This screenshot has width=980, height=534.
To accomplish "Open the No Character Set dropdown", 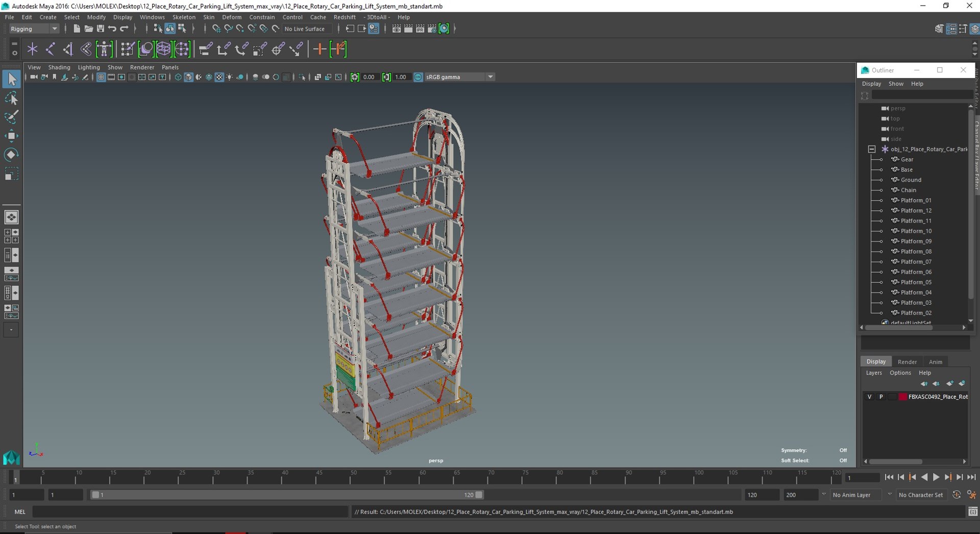I will coord(921,495).
